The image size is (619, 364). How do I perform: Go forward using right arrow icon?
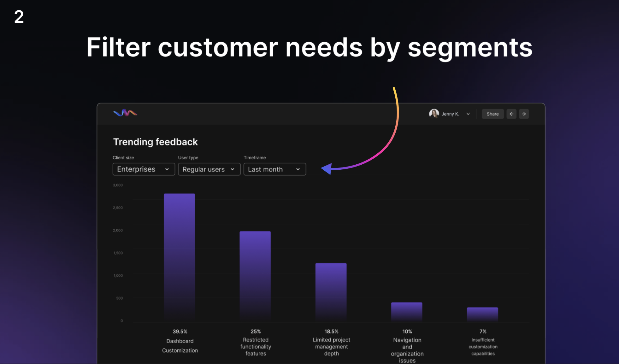[524, 114]
